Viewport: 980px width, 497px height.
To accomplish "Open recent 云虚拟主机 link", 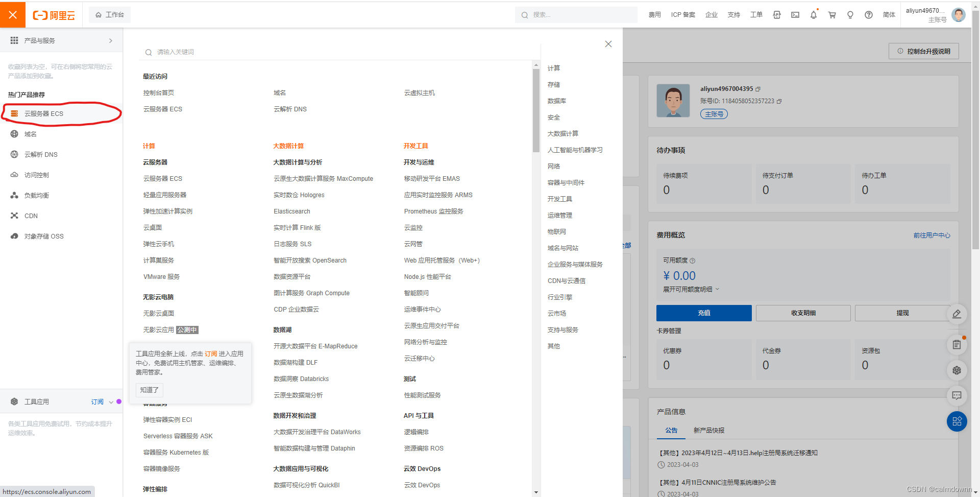I will click(420, 93).
